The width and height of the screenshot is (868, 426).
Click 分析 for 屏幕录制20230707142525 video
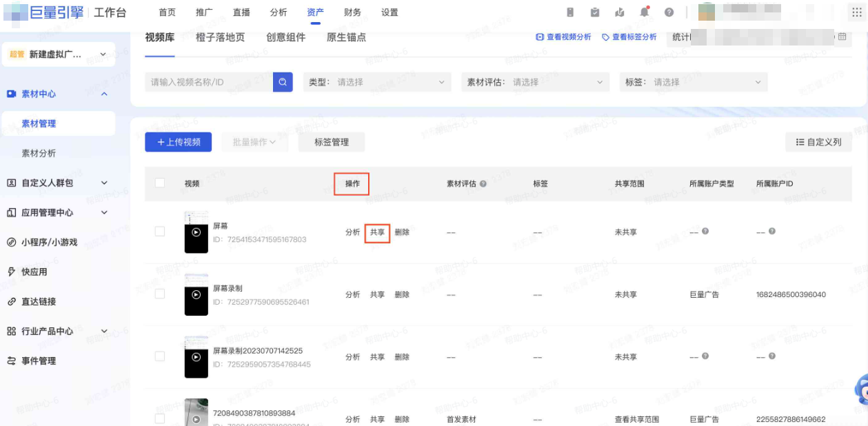click(x=352, y=357)
